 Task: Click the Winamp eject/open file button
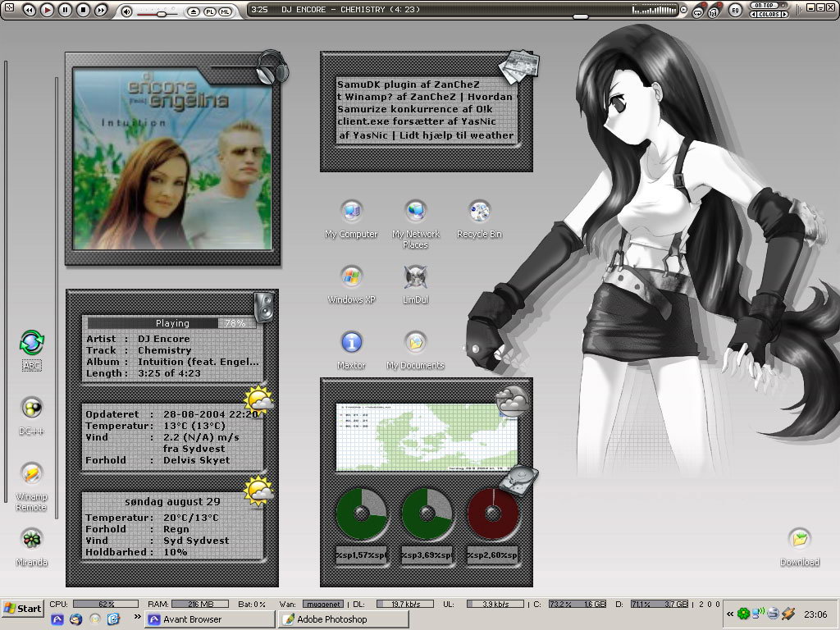(194, 11)
